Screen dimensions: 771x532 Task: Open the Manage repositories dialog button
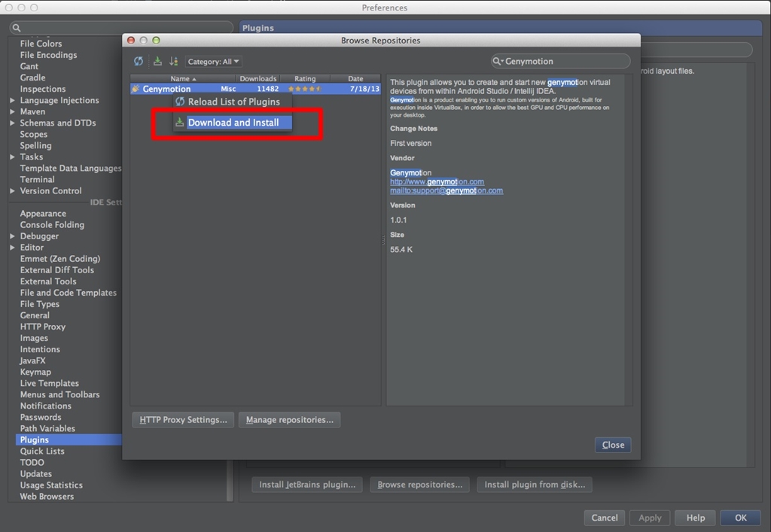point(290,420)
